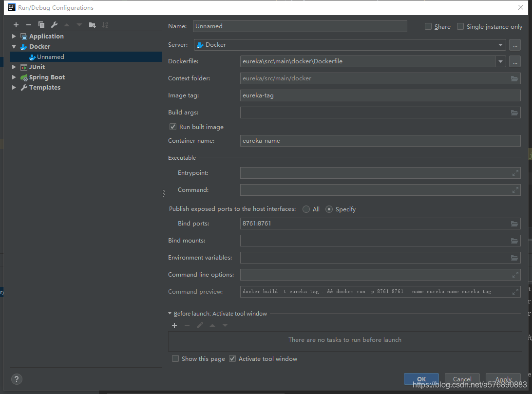Open help with question mark button
Image resolution: width=532 pixels, height=394 pixels.
pyautogui.click(x=17, y=379)
